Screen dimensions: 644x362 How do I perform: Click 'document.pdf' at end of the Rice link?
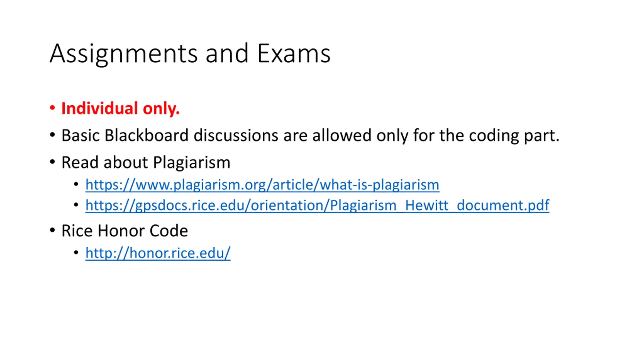tap(503, 205)
